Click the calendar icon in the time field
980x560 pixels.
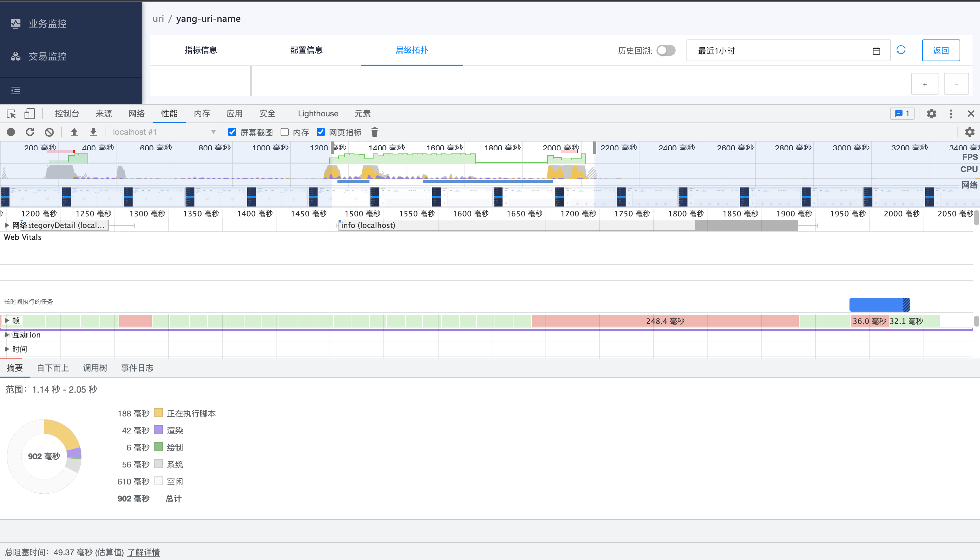876,51
